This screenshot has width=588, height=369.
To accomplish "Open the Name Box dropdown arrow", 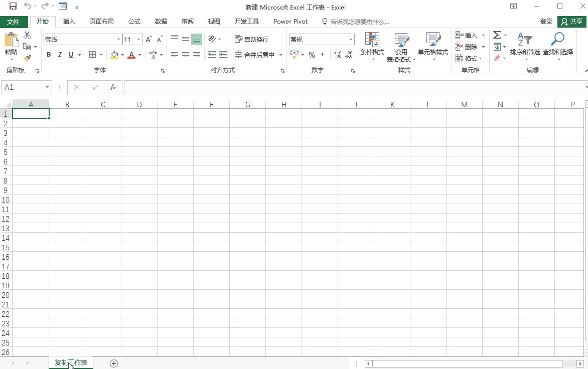I will point(47,87).
